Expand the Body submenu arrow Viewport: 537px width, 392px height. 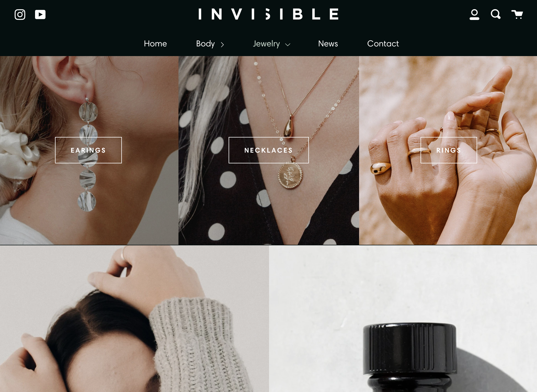pyautogui.click(x=222, y=44)
